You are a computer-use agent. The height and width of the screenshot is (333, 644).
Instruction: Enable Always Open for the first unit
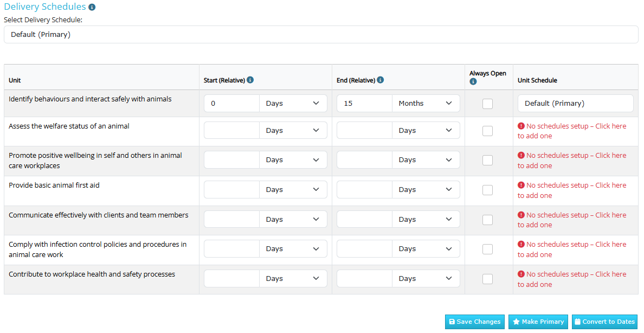(487, 103)
